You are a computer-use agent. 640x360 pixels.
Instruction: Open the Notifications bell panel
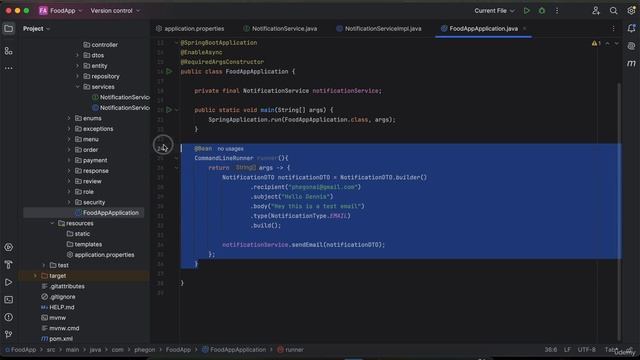[x=631, y=28]
